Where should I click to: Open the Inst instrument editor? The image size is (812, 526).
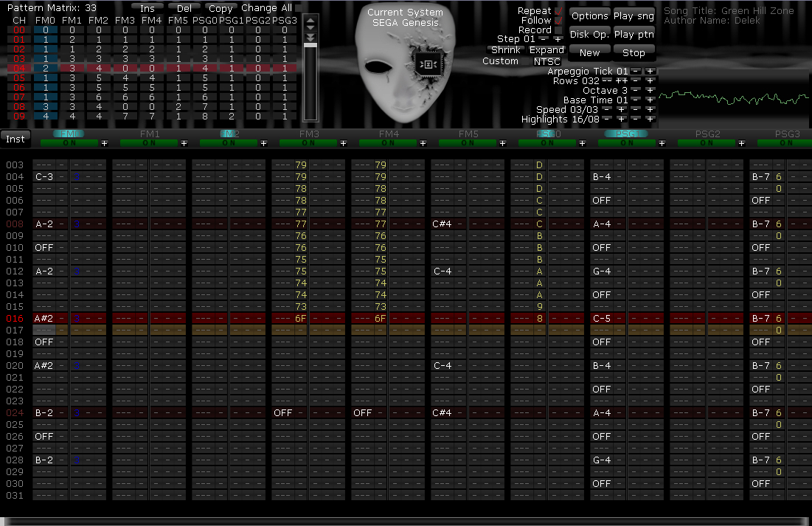click(15, 139)
